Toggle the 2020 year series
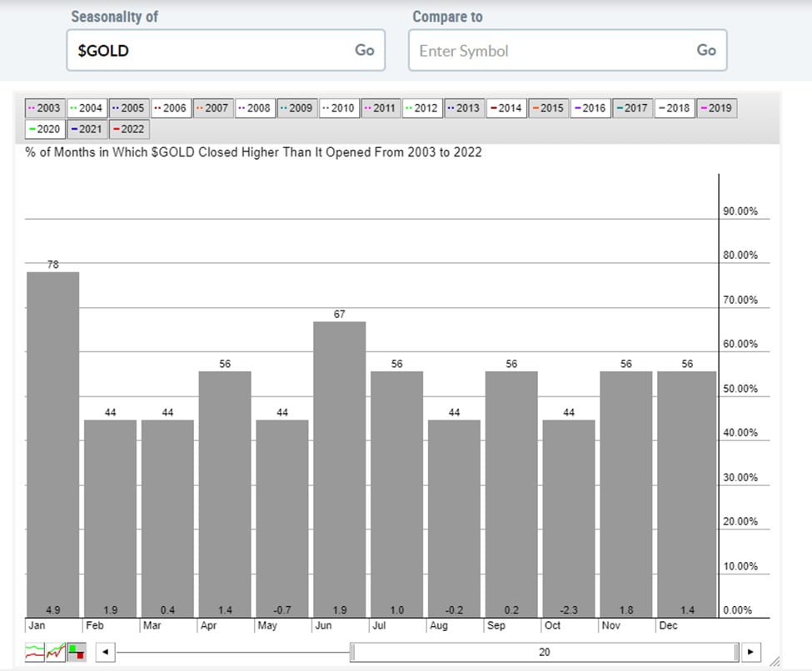The width and height of the screenshot is (812, 671). click(x=45, y=129)
